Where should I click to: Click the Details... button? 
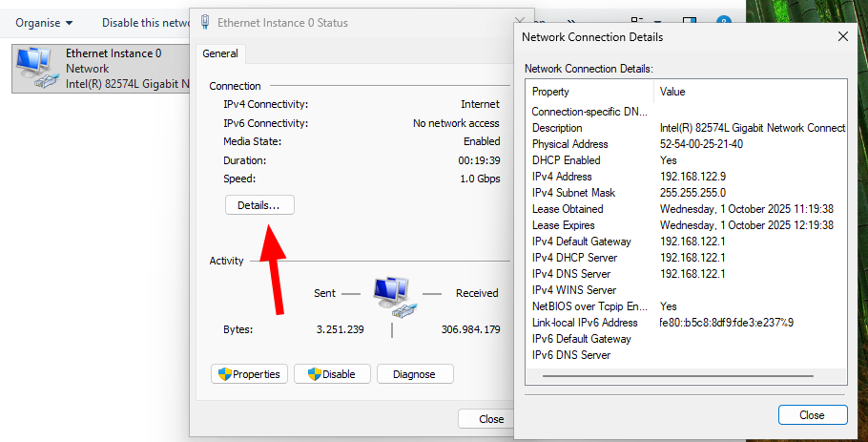tap(259, 205)
